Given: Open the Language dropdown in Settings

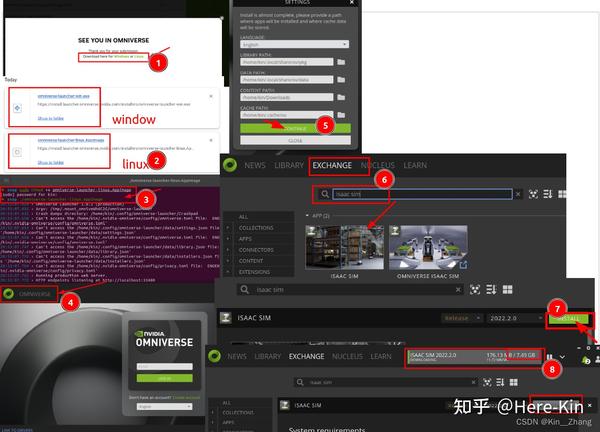Looking at the screenshot, I should [294, 44].
